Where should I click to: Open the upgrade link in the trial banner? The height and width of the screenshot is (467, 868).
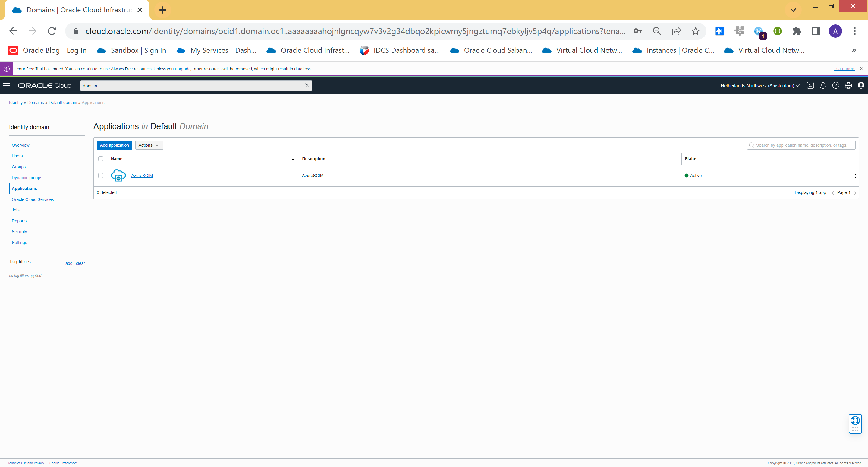[x=182, y=68]
